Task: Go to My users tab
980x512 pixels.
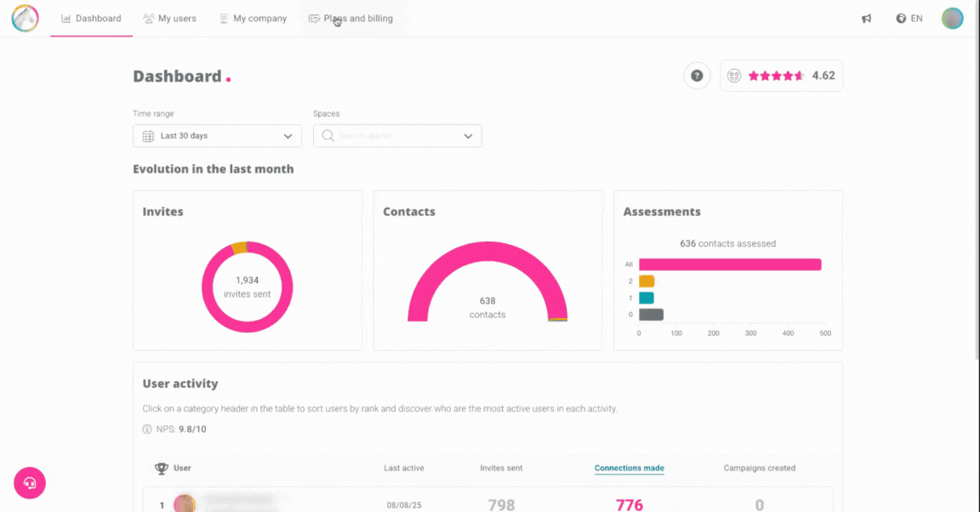Action: 169,19
